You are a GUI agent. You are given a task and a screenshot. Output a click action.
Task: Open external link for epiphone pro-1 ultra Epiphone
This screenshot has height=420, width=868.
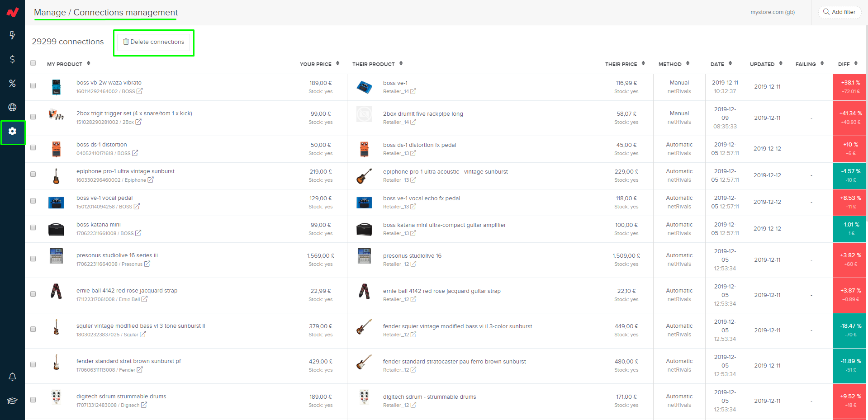point(151,179)
